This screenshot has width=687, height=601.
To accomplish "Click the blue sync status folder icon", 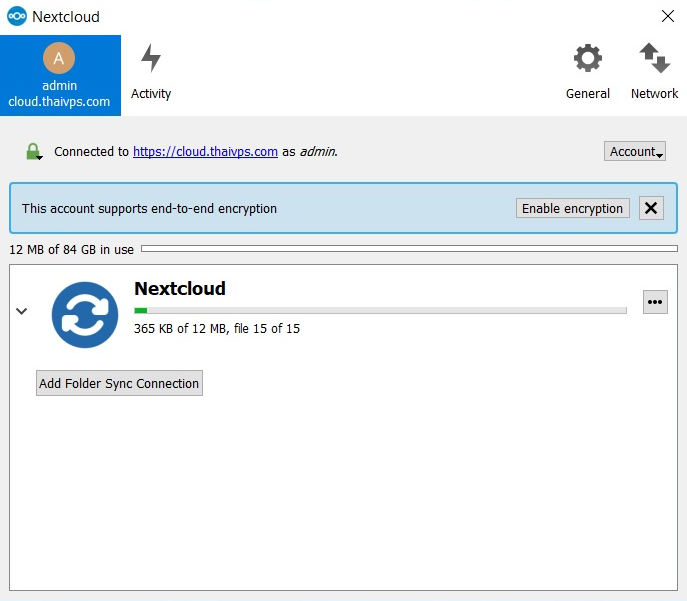I will (85, 314).
